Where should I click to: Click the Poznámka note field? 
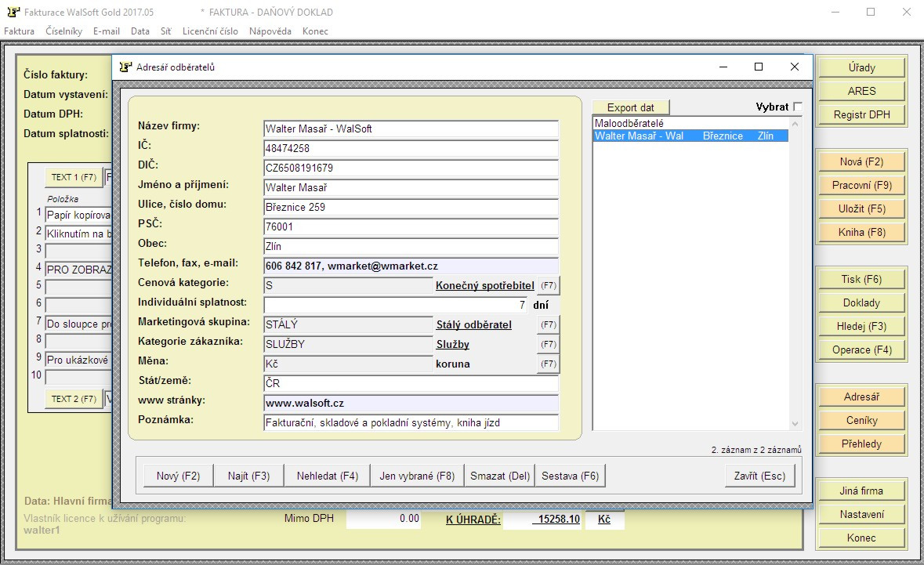tap(411, 423)
